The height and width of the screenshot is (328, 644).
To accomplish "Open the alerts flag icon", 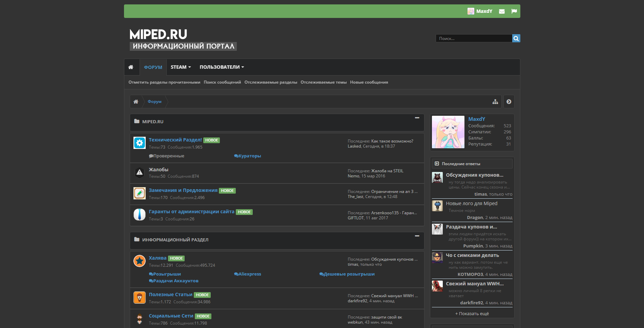I will tap(514, 11).
